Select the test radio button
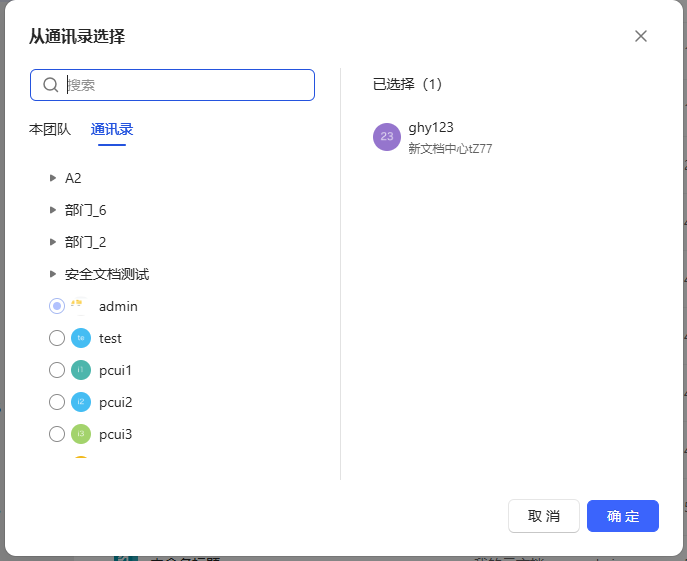 57,338
